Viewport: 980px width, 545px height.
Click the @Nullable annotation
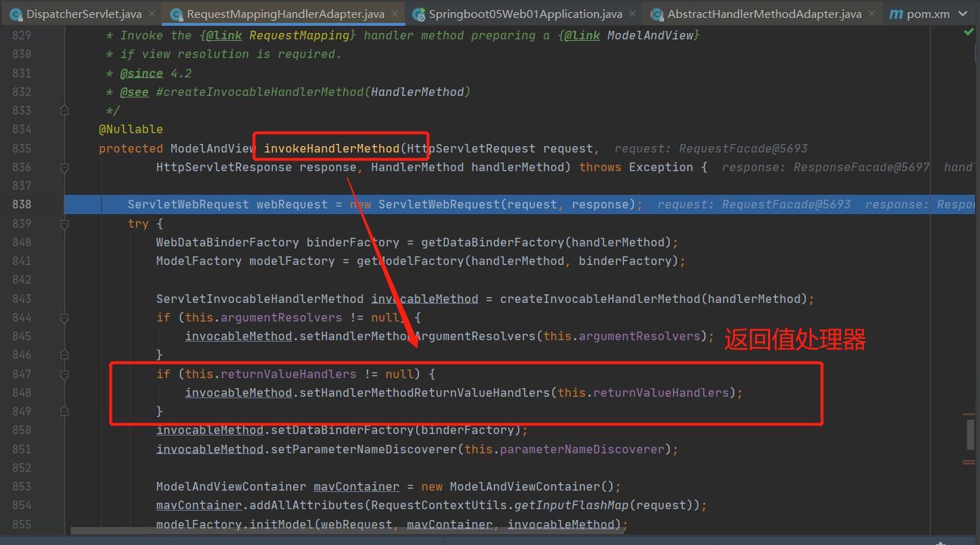131,129
